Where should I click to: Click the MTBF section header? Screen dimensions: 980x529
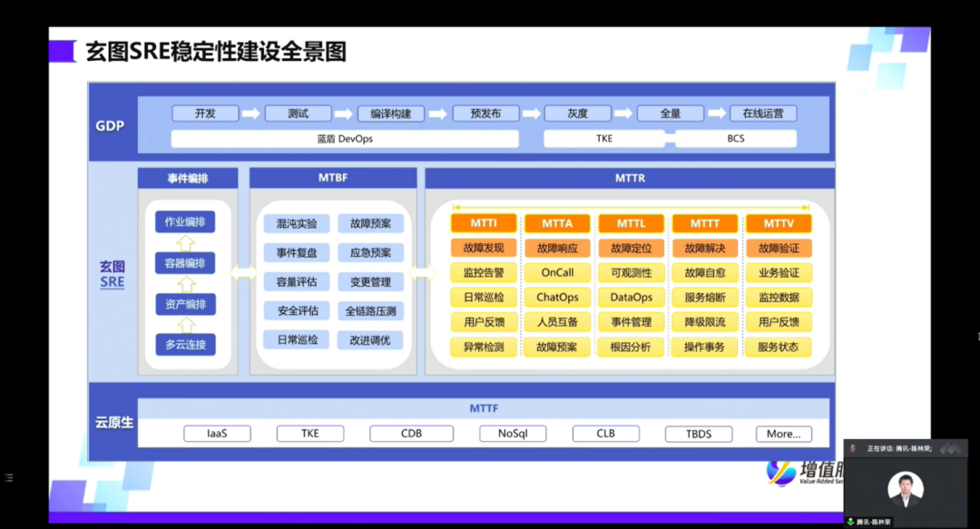(x=333, y=178)
